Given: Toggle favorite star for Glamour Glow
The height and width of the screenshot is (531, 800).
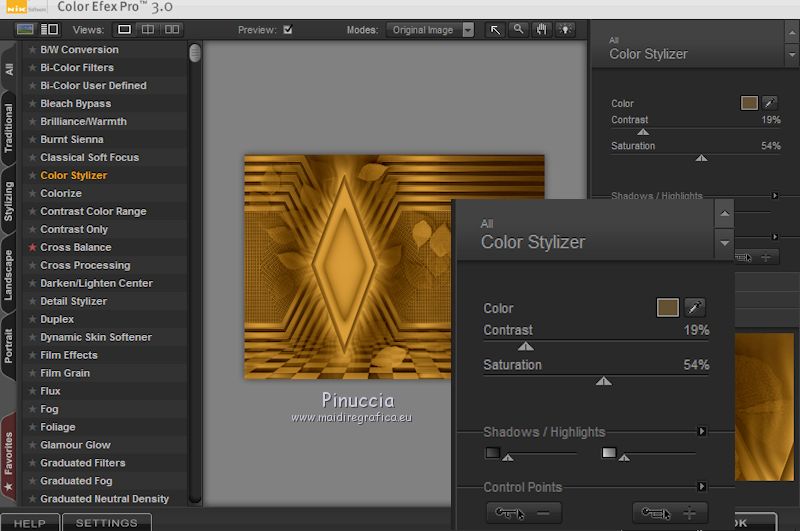Looking at the screenshot, I should click(32, 445).
